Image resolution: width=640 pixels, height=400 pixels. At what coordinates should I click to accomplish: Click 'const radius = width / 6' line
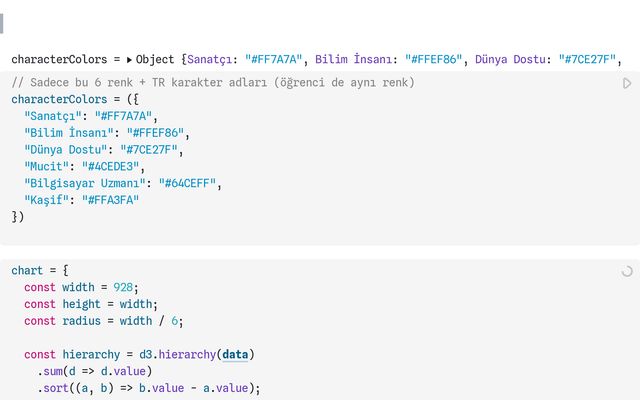pyautogui.click(x=104, y=321)
